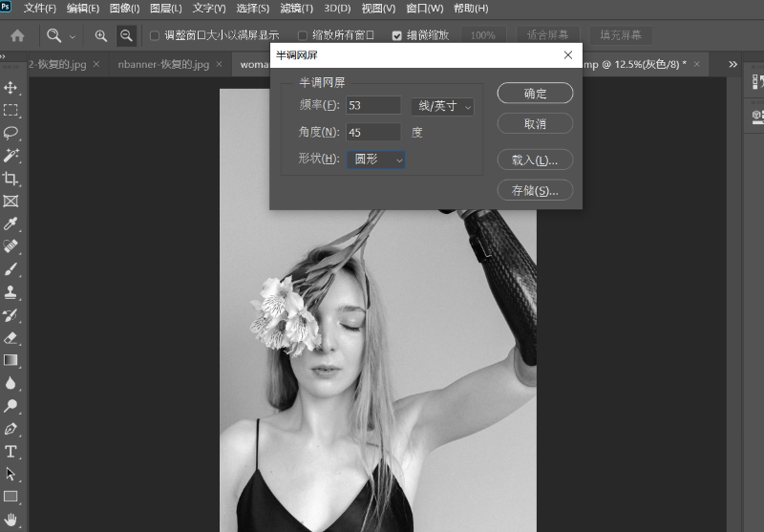Click the zoom-in magnifier icon
The width and height of the screenshot is (764, 532).
(101, 35)
